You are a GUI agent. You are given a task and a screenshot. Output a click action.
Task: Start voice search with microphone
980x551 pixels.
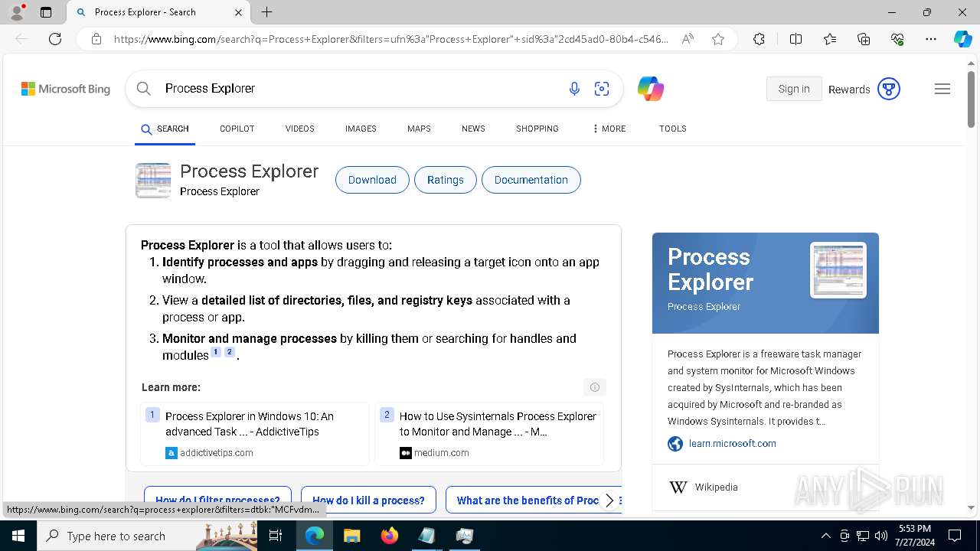(574, 89)
